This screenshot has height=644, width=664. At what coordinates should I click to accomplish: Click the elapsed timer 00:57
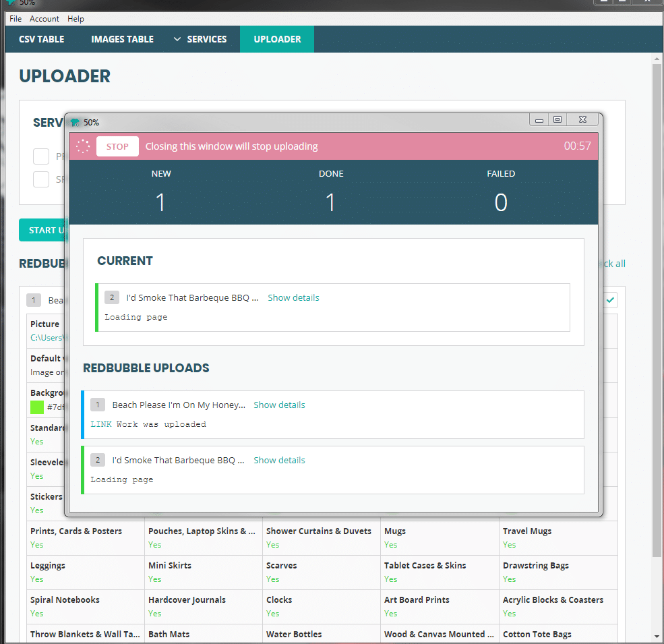point(577,146)
